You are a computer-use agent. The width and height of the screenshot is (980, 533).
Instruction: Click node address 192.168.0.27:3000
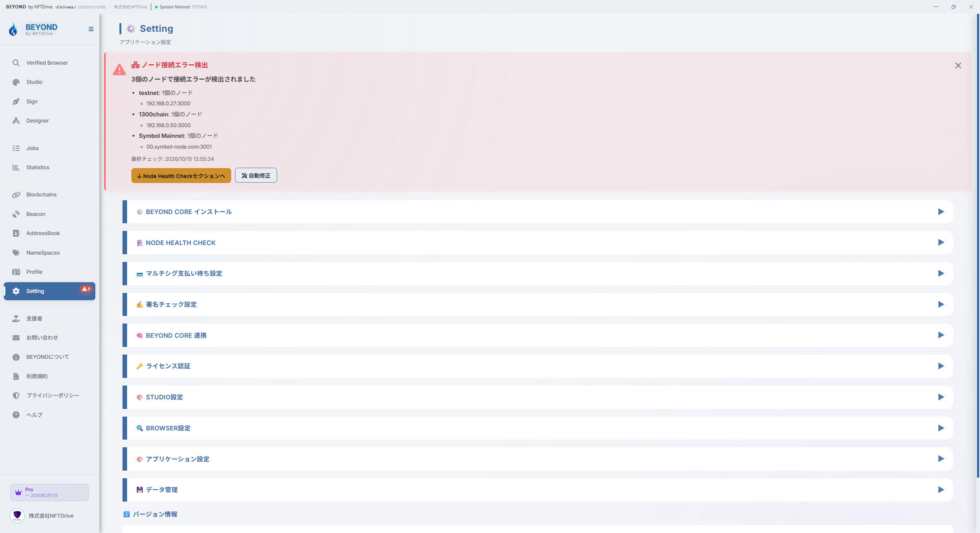(x=168, y=103)
